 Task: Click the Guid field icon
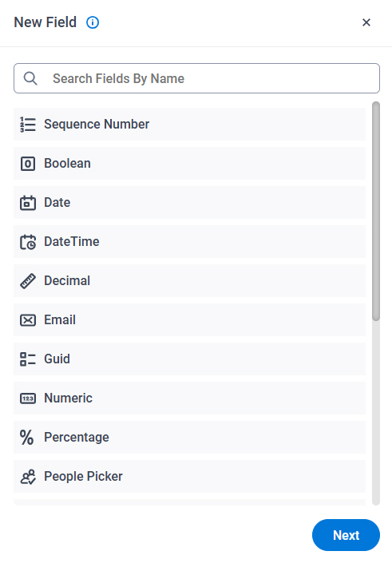pos(28,359)
